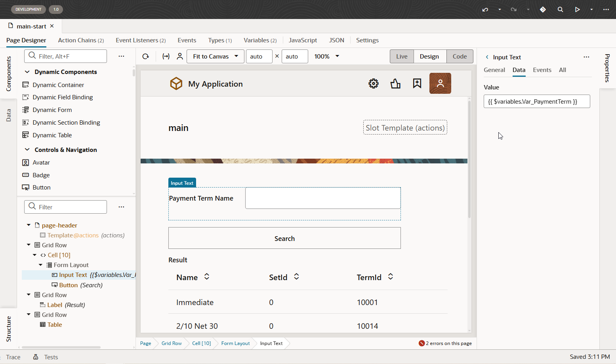Click the Search button in canvas

pos(284,238)
